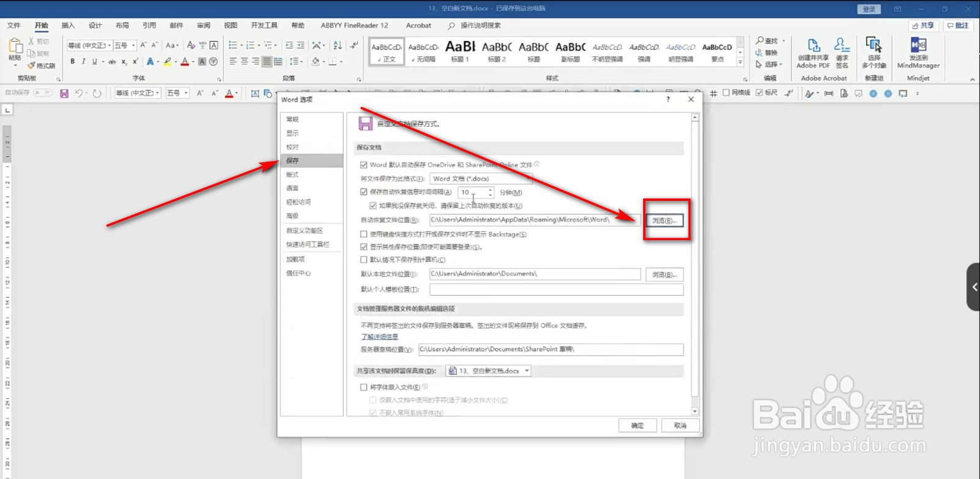Select the Save (保存) options category
Viewport: 980px width, 479px height.
(x=312, y=160)
